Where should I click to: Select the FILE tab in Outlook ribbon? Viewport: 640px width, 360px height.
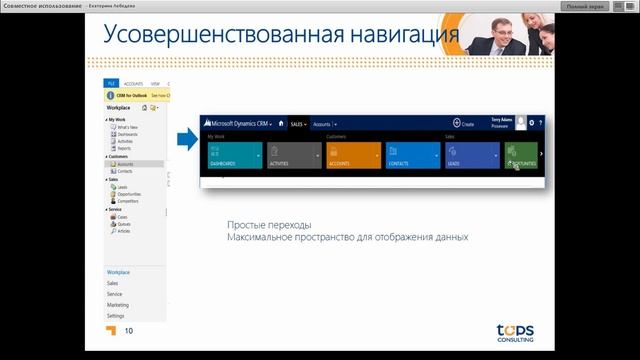tap(111, 83)
